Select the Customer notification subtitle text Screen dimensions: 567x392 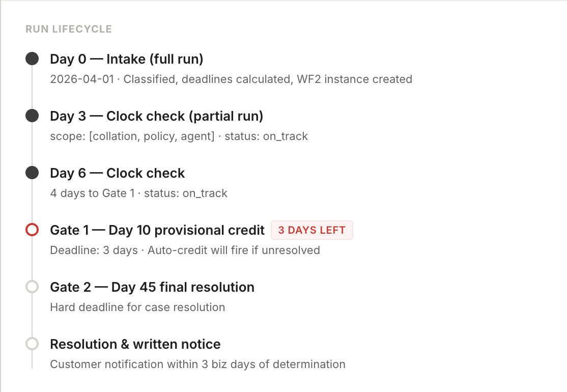pyautogui.click(x=197, y=364)
